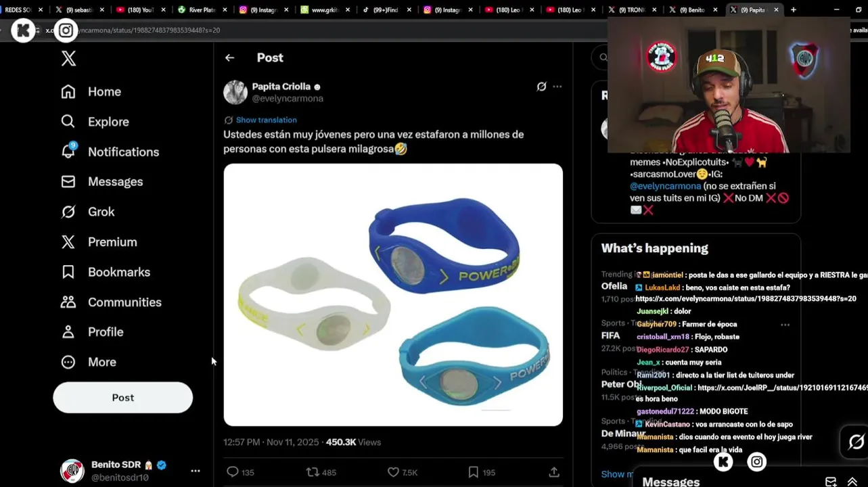Click the 450.3K Views count
Viewport: 868px width, 487px height.
[x=353, y=442]
